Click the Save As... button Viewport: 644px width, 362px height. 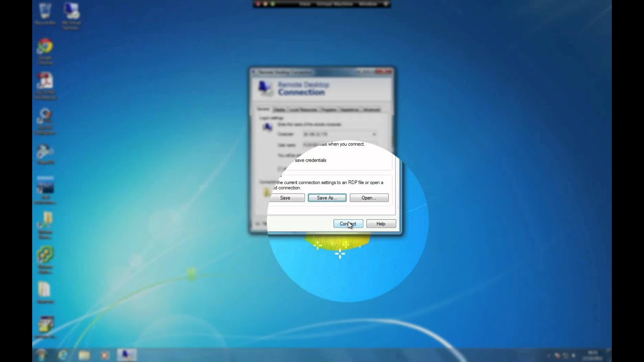(327, 198)
